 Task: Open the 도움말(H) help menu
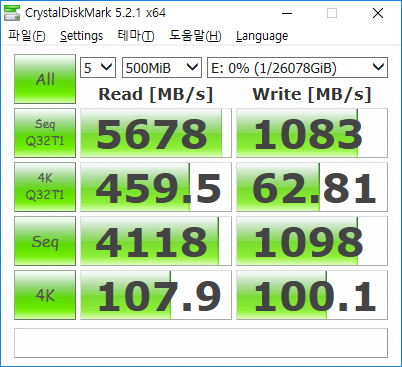tap(195, 36)
